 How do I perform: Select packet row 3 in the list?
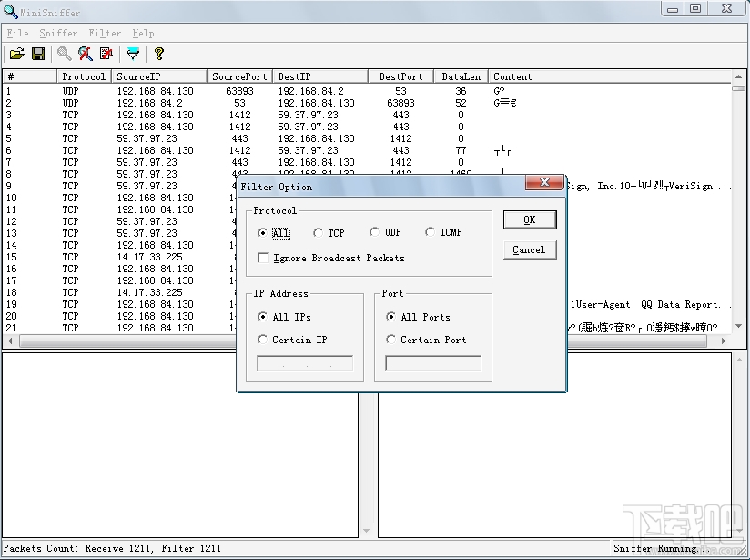coord(367,115)
